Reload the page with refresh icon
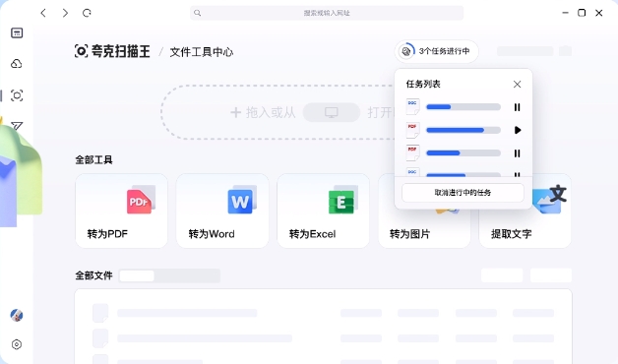This screenshot has width=618, height=364. coord(87,13)
